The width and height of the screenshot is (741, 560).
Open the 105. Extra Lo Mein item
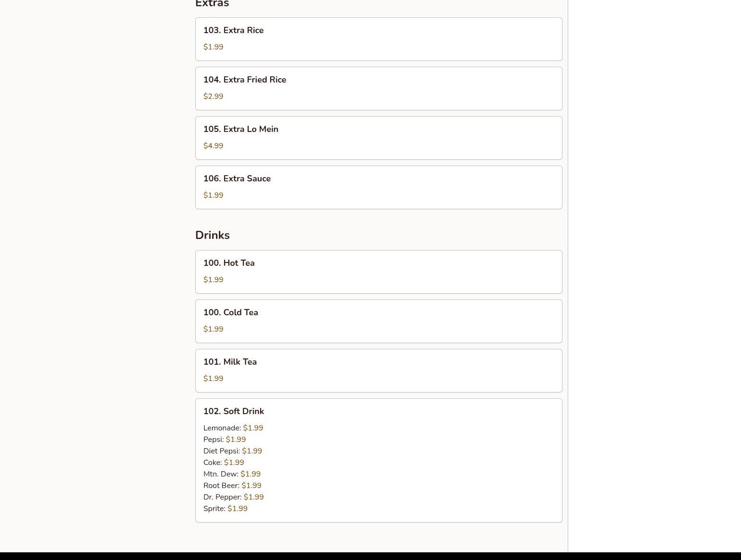point(379,138)
